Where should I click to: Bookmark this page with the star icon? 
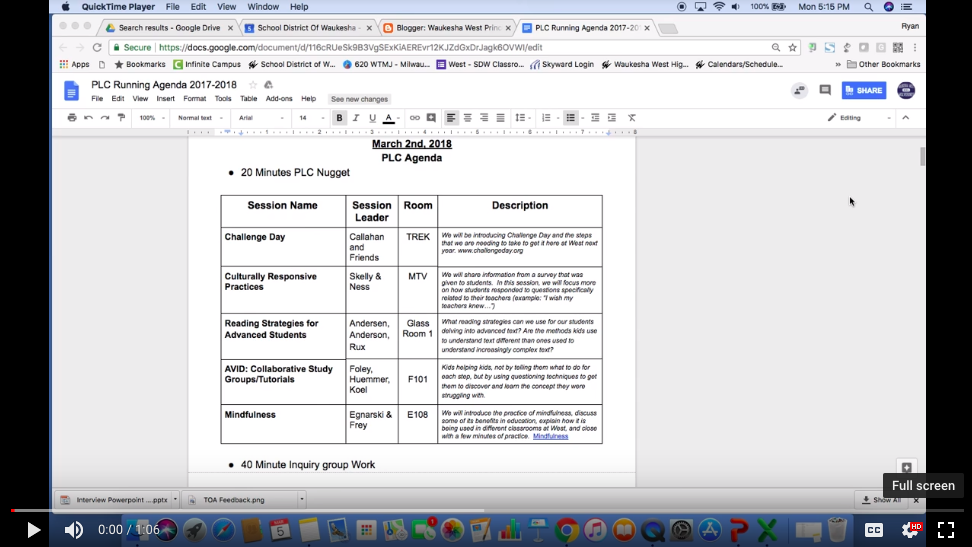tap(792, 47)
